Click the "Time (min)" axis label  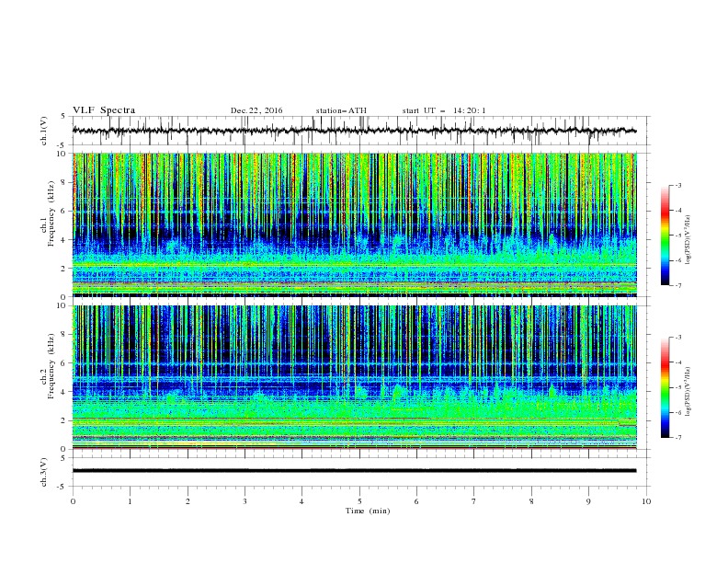coord(368,511)
